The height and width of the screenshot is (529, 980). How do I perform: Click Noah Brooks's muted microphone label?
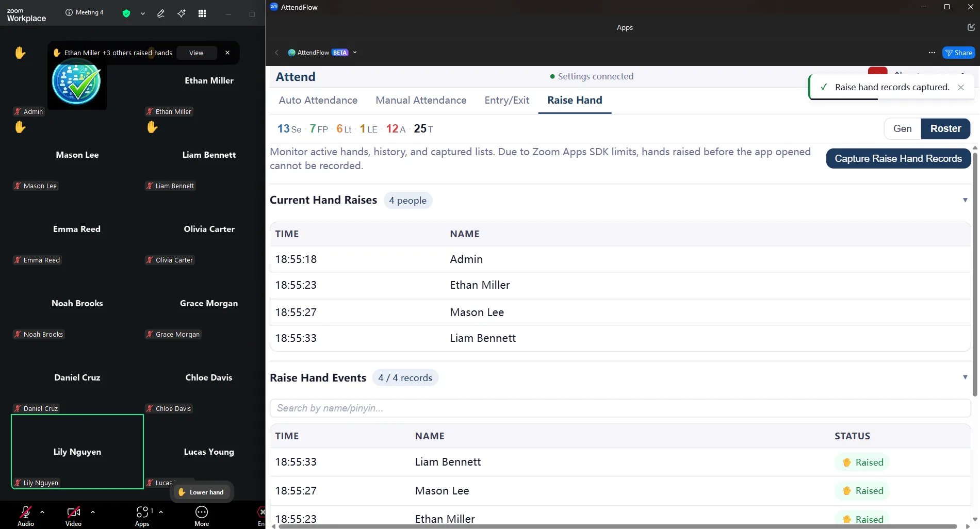39,334
